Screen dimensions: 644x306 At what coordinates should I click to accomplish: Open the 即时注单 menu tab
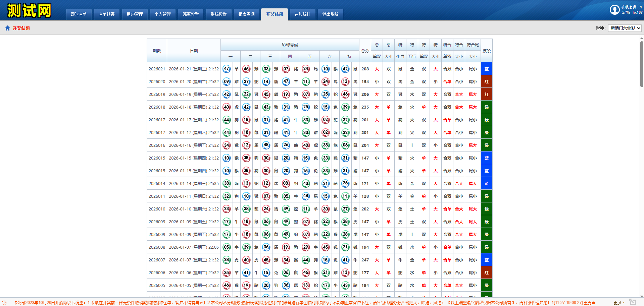point(79,14)
